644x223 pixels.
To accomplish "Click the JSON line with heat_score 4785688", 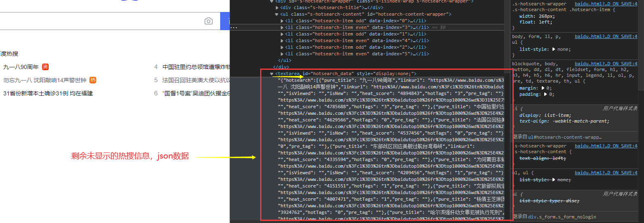I will coord(391,107).
